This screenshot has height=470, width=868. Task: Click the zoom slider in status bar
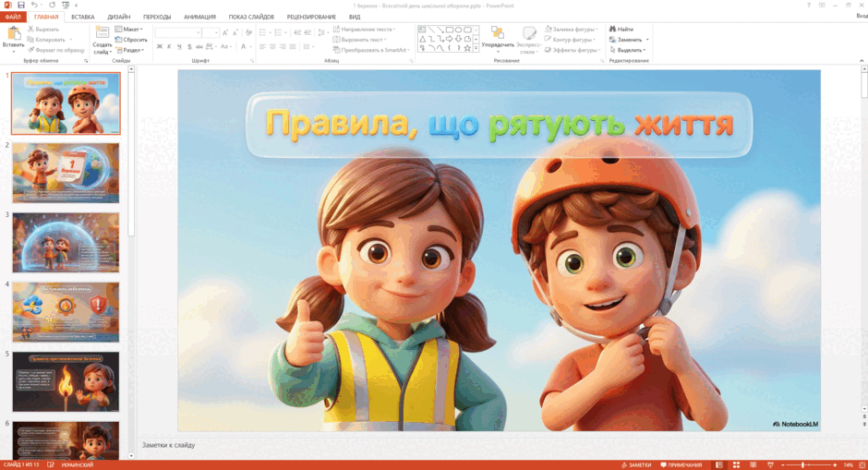tap(809, 465)
